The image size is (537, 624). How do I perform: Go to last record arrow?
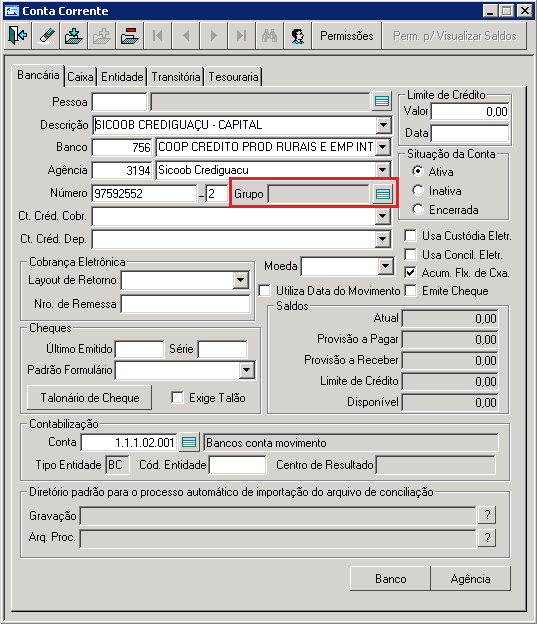tap(241, 36)
